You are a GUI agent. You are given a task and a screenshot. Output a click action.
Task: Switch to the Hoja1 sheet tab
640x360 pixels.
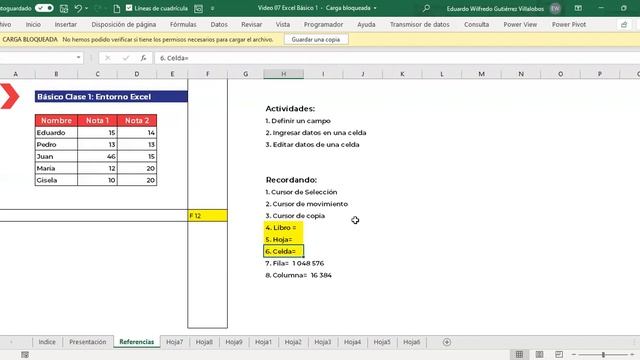tap(263, 342)
